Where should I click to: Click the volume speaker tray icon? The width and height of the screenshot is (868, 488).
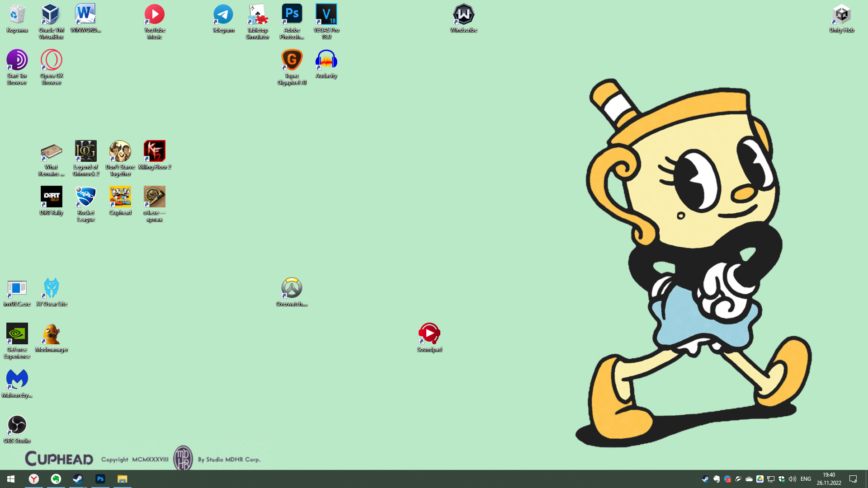click(x=792, y=479)
